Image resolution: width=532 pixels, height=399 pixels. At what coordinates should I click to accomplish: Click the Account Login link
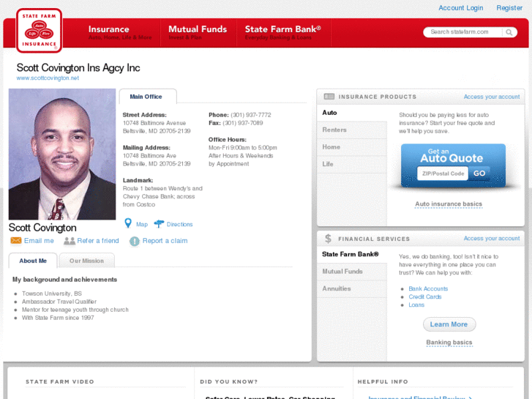(460, 7)
